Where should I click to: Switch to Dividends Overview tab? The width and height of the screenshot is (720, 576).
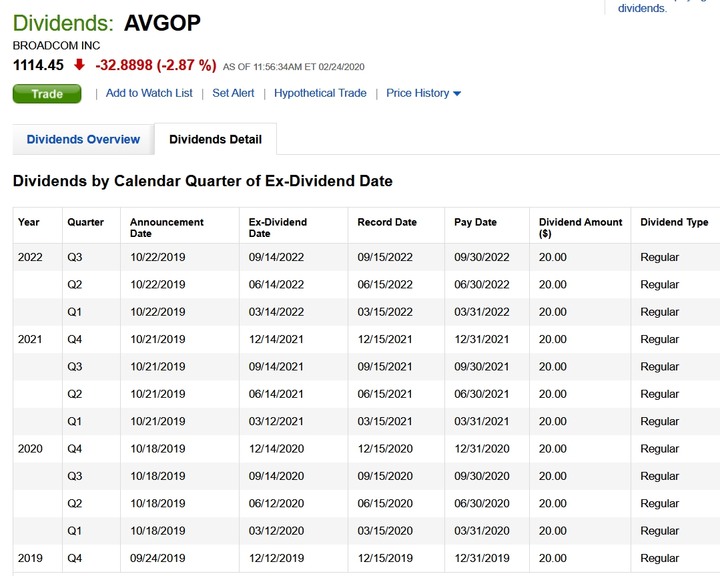[83, 139]
